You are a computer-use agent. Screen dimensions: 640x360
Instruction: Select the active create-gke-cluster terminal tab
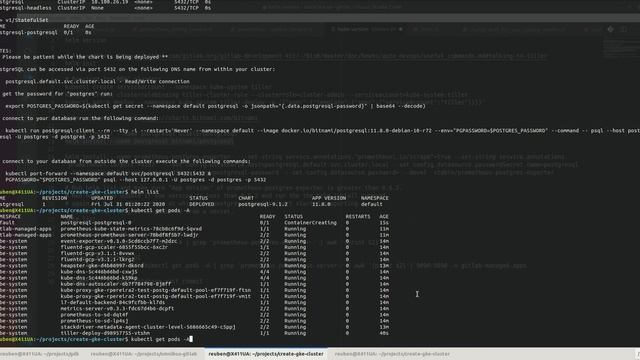pos(266,354)
